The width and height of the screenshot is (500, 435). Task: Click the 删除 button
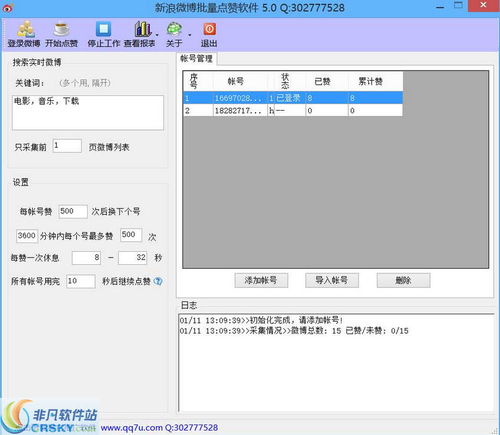pos(403,280)
